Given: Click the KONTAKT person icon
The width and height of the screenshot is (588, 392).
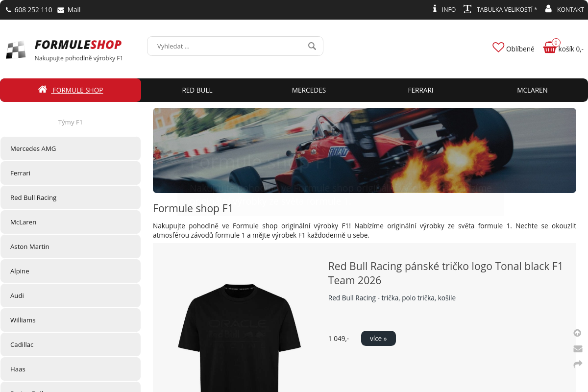Looking at the screenshot, I should (548, 9).
